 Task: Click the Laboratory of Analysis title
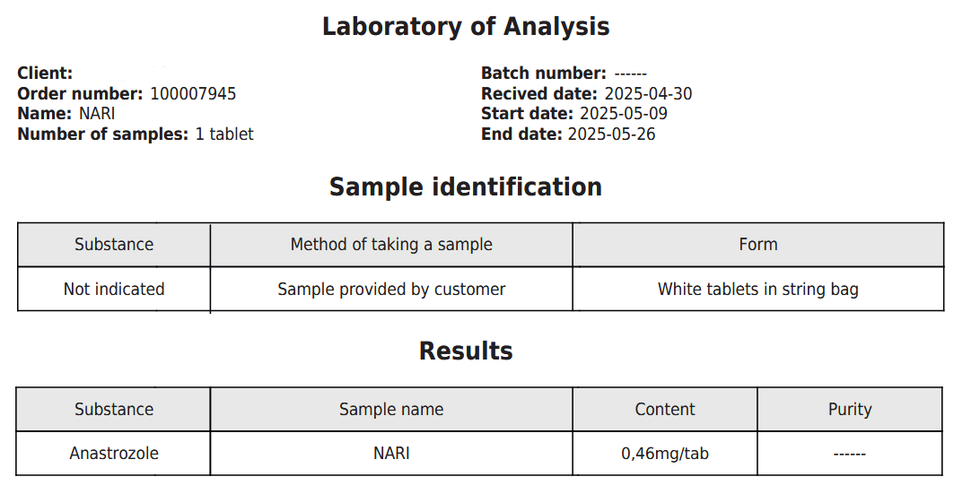[x=466, y=27]
